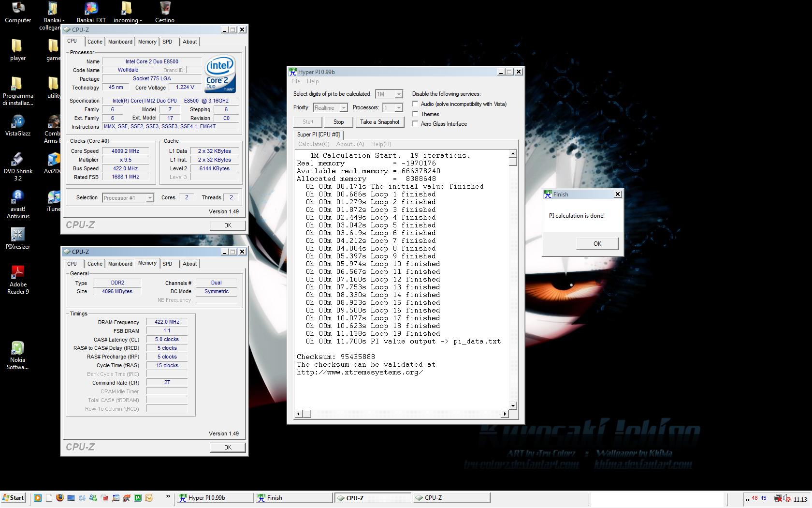This screenshot has width=812, height=508.
Task: Open the About...(A) menu in Super PI
Action: coord(350,144)
